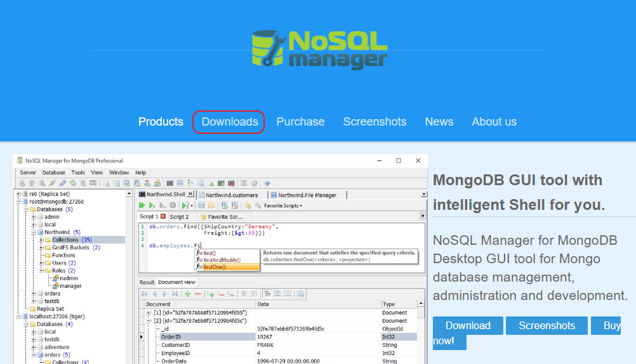Click the blue Screenshots button
This screenshot has height=364, width=636.
(x=547, y=325)
